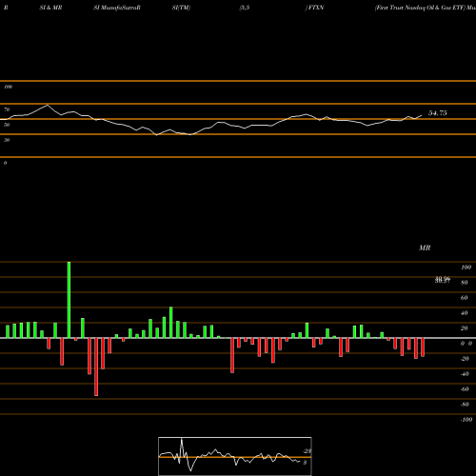Click the last red bar of MR histogram

[x=423, y=347]
